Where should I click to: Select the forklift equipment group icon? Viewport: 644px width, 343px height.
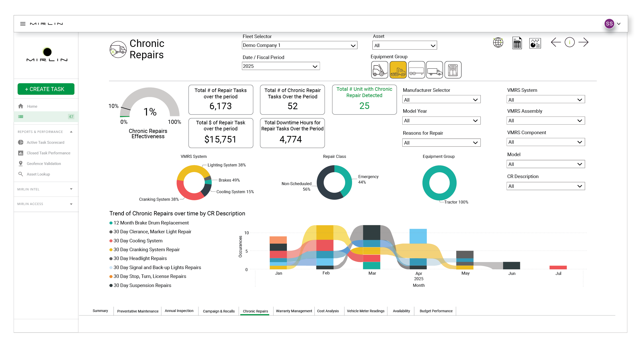point(379,70)
